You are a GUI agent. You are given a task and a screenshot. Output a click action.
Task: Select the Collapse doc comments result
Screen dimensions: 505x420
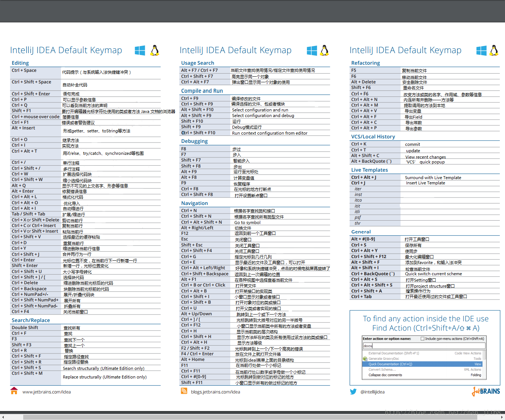click(x=422, y=375)
